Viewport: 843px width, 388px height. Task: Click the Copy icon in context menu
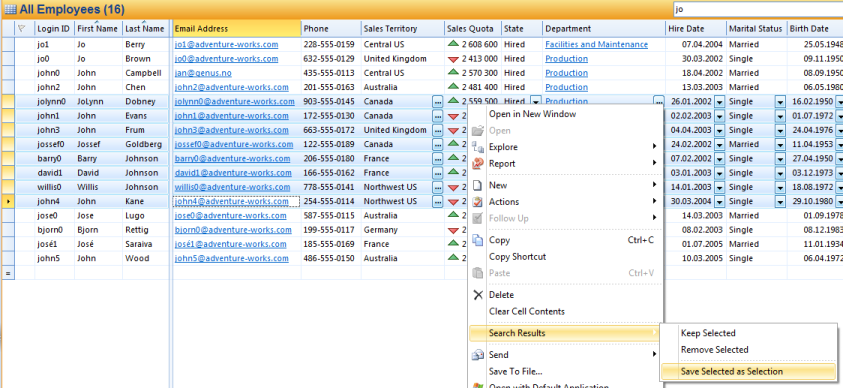click(477, 240)
